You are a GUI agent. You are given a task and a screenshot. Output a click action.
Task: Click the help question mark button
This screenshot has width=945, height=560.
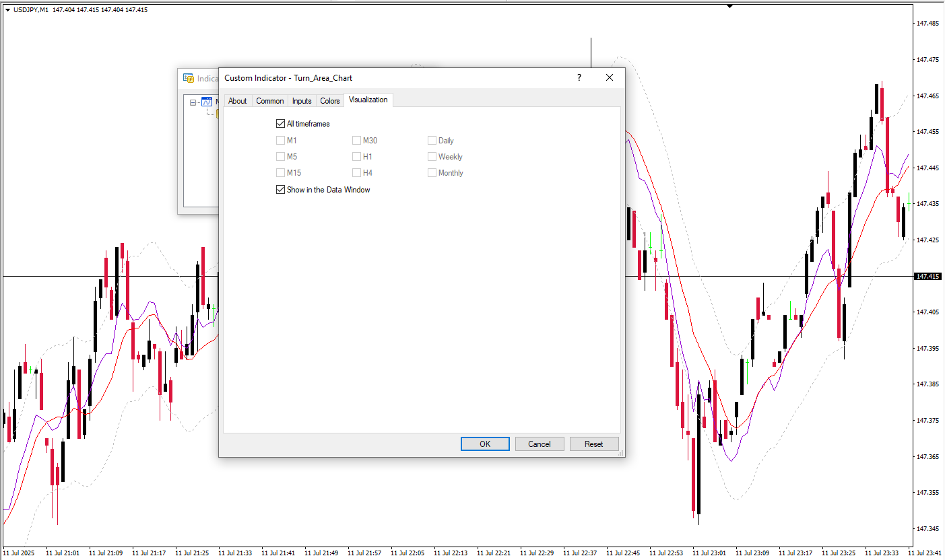coord(579,78)
